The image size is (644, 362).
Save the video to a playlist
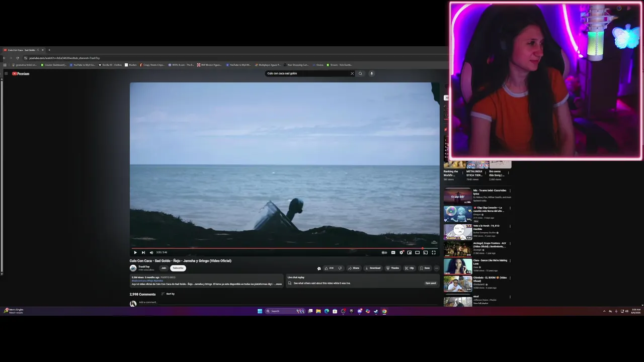[x=425, y=268]
